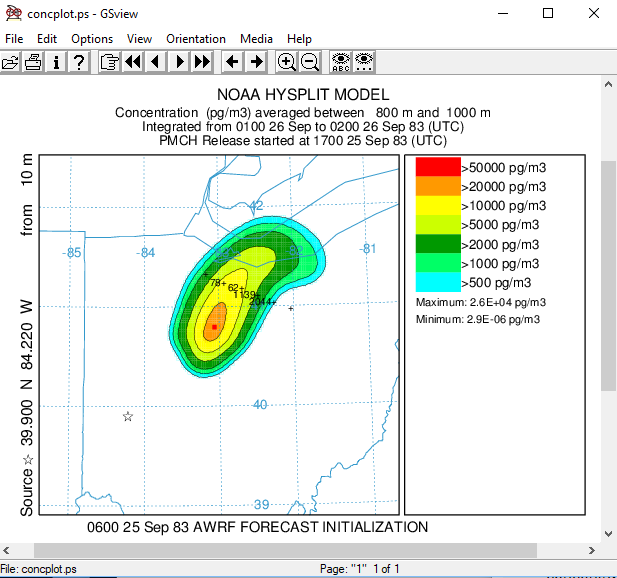
Task: Open the Options menu
Action: coord(92,39)
